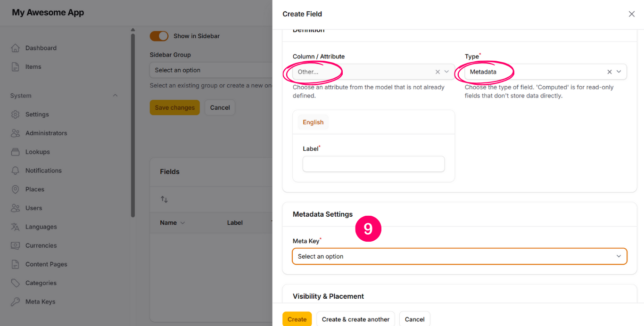
Task: Click the Meta Keys key icon
Action: point(16,302)
